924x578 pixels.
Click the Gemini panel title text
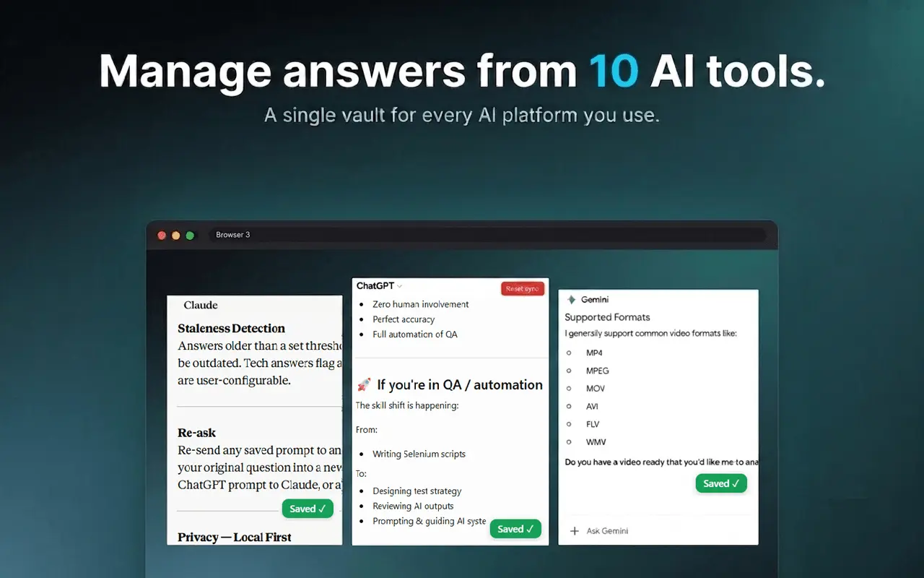point(596,299)
